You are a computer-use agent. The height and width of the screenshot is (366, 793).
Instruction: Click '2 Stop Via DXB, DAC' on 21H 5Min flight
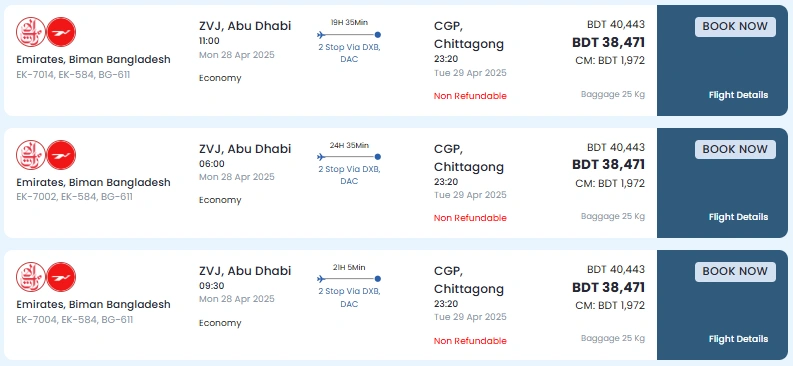[x=349, y=298]
